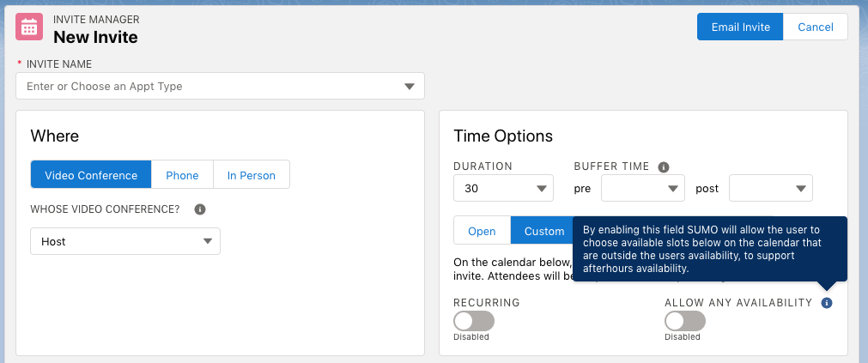Click the Whose Video Conference info icon
The height and width of the screenshot is (363, 868).
200,209
